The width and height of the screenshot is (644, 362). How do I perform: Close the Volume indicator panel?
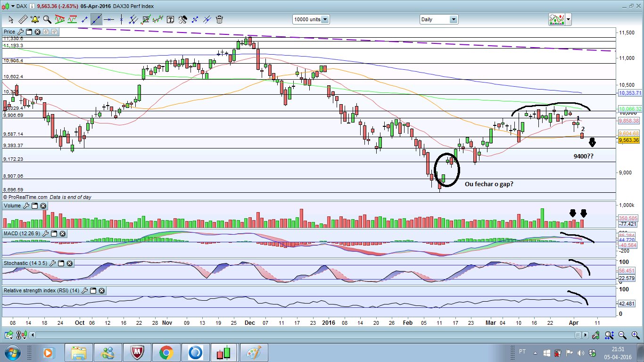(x=43, y=206)
